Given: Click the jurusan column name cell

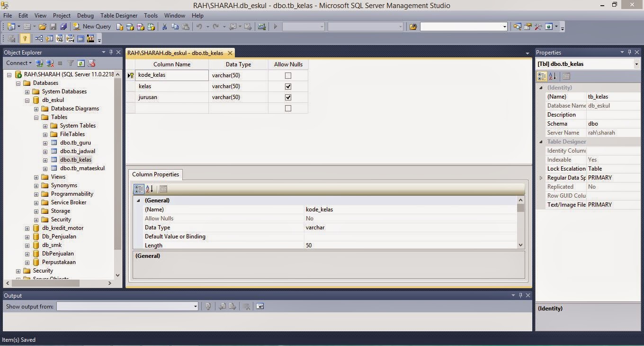Looking at the screenshot, I should (172, 97).
